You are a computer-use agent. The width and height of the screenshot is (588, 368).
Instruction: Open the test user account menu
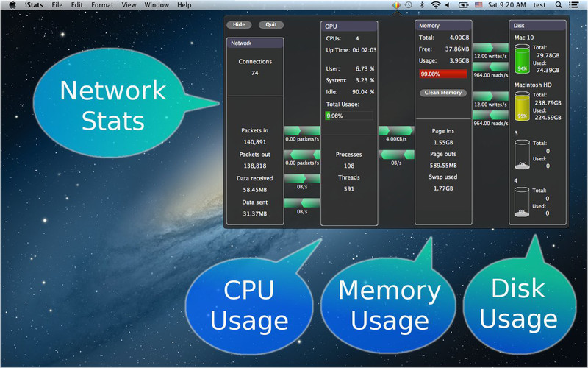click(x=539, y=5)
